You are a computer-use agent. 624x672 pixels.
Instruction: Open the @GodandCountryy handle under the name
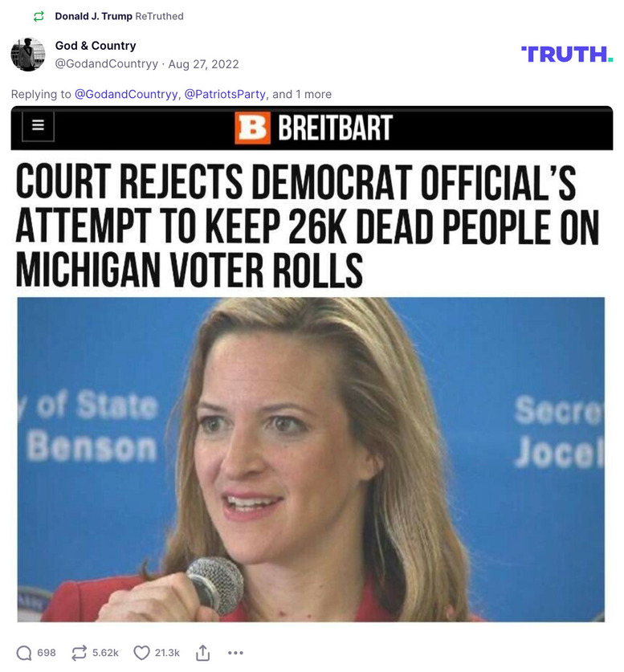click(106, 64)
